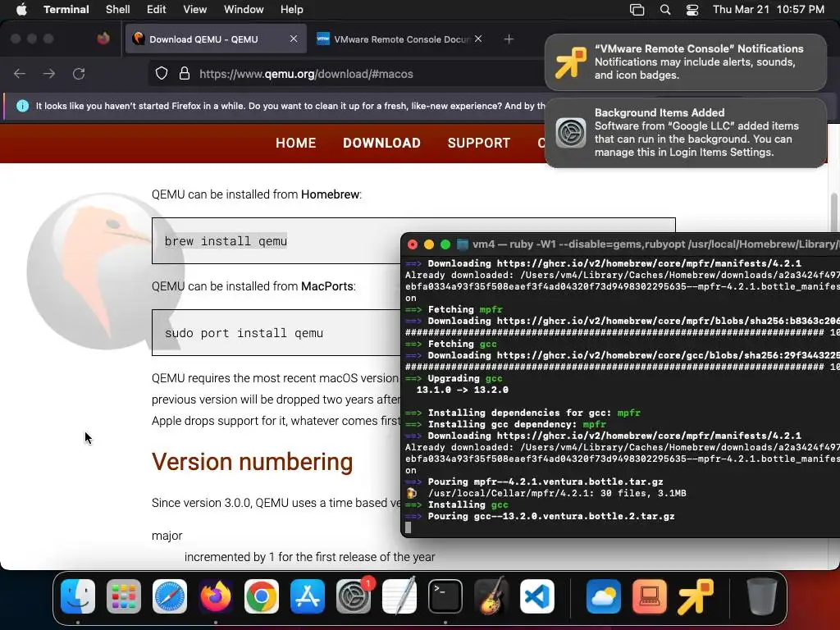This screenshot has width=840, height=630.
Task: Open Stage Manager icon in menu bar
Action: click(x=637, y=10)
